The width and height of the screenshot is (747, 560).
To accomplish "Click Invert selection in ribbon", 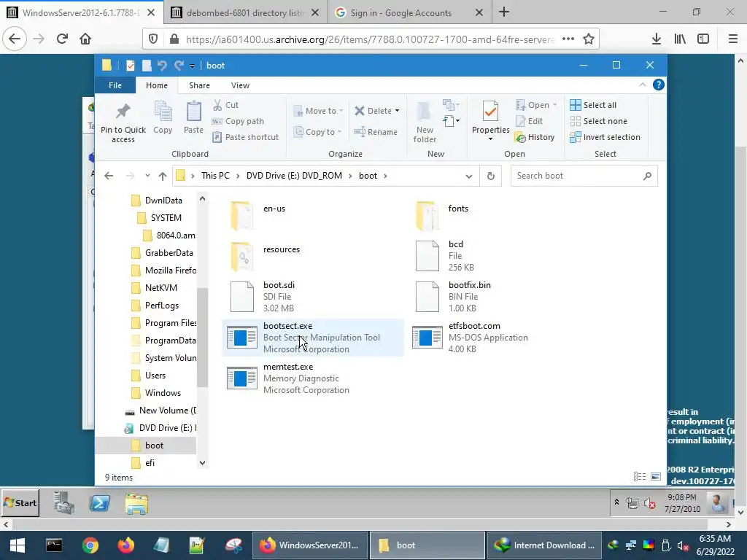I will [x=605, y=137].
